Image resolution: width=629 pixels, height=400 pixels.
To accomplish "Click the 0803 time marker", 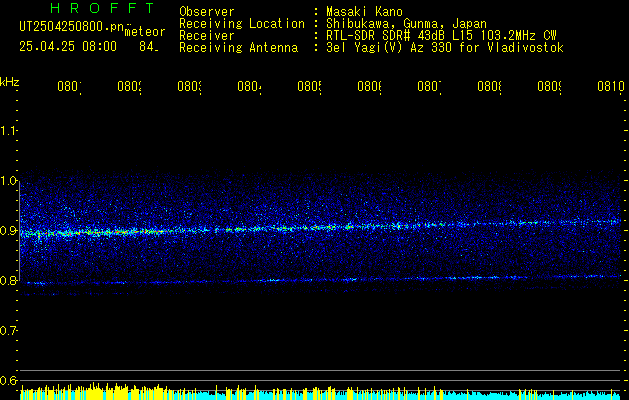I will [189, 86].
